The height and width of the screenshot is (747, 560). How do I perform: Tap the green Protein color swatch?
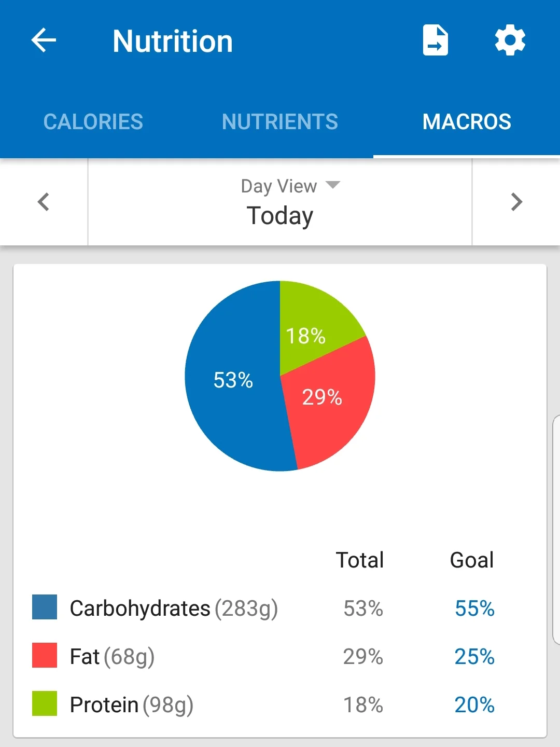(45, 703)
